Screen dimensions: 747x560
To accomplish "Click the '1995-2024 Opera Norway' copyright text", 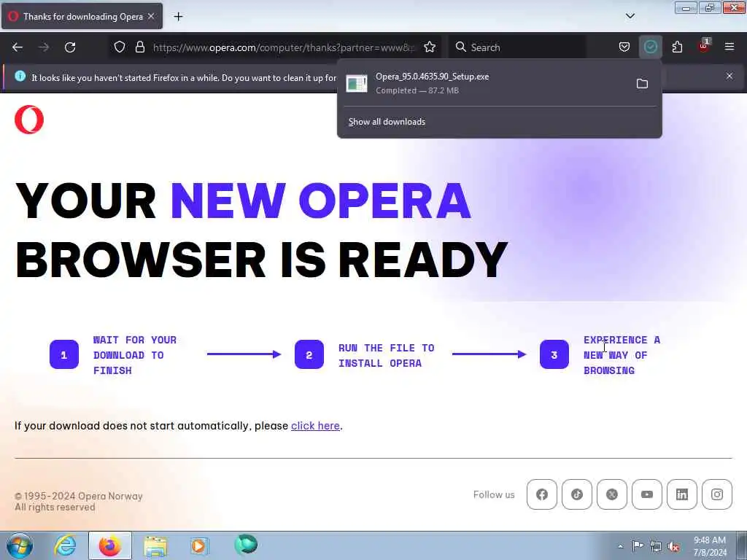I will point(79,496).
